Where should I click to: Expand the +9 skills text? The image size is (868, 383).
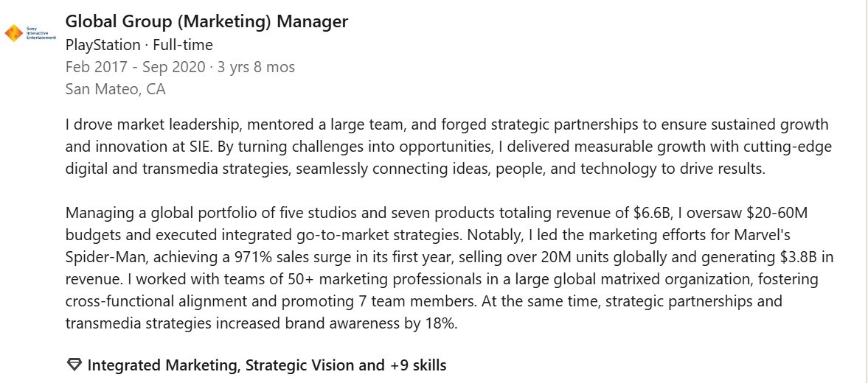pos(420,365)
